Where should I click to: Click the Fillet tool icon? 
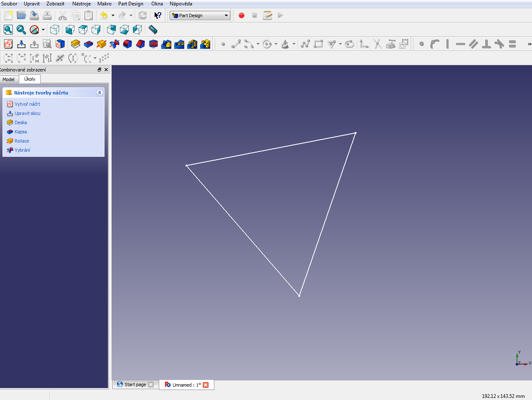127,44
